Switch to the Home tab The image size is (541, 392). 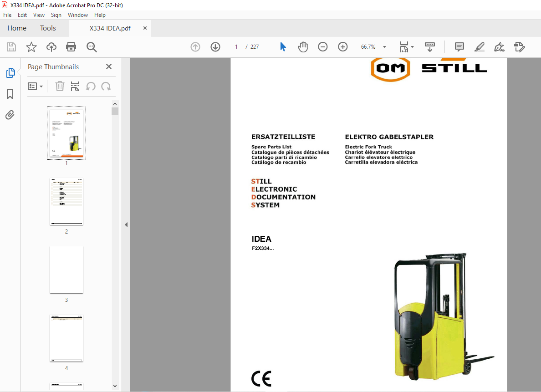(x=17, y=28)
